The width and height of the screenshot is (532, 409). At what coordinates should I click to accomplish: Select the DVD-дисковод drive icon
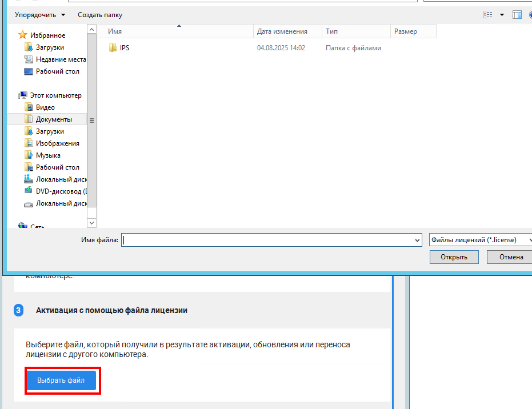(29, 191)
